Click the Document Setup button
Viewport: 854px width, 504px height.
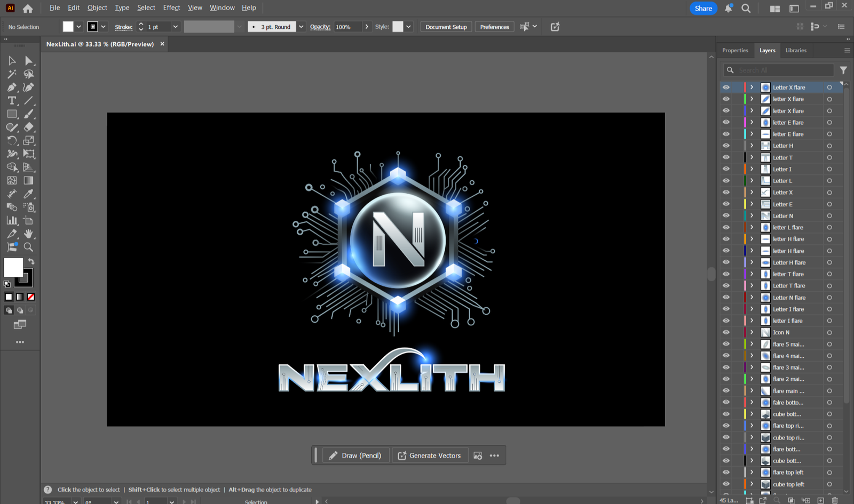pos(446,27)
